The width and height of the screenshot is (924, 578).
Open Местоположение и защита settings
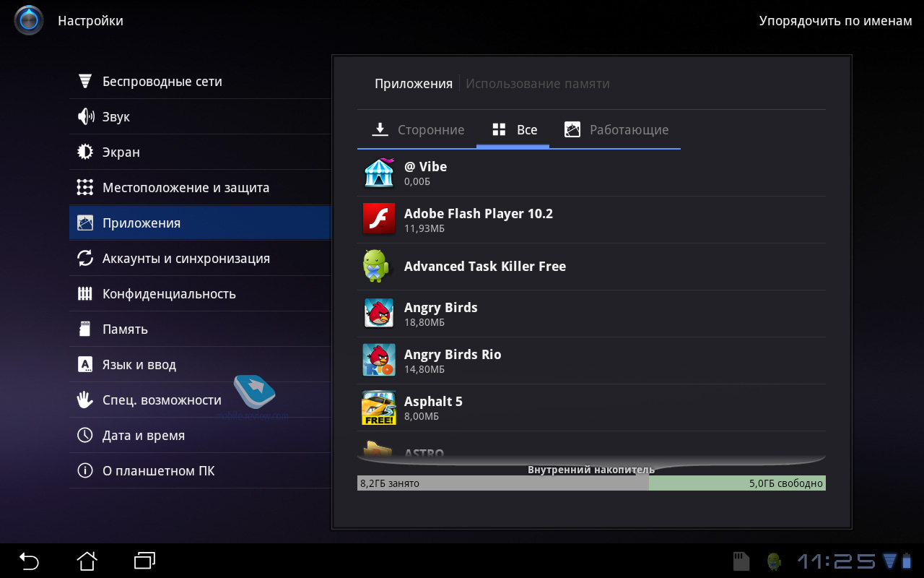200,187
